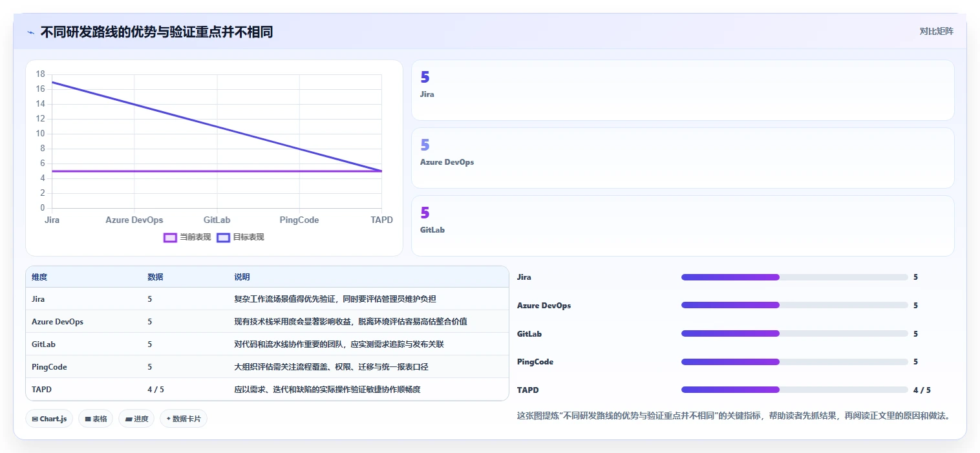Click the 表格 tag
Screen dimensions: 980x453
point(96,419)
